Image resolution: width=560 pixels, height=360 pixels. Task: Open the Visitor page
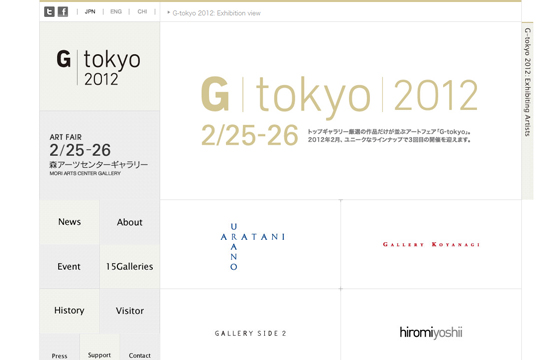(x=130, y=311)
